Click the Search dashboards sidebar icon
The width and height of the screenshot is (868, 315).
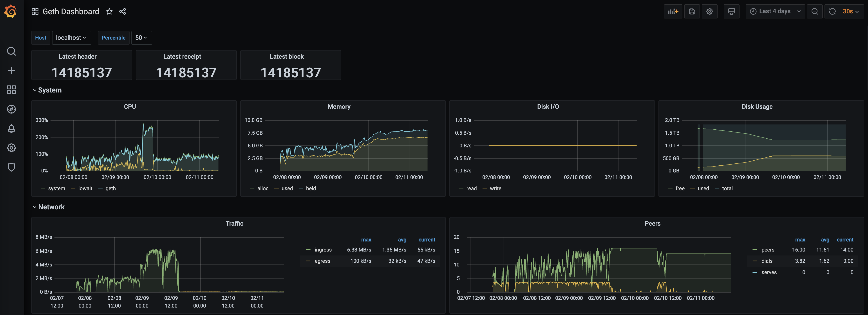tap(11, 51)
